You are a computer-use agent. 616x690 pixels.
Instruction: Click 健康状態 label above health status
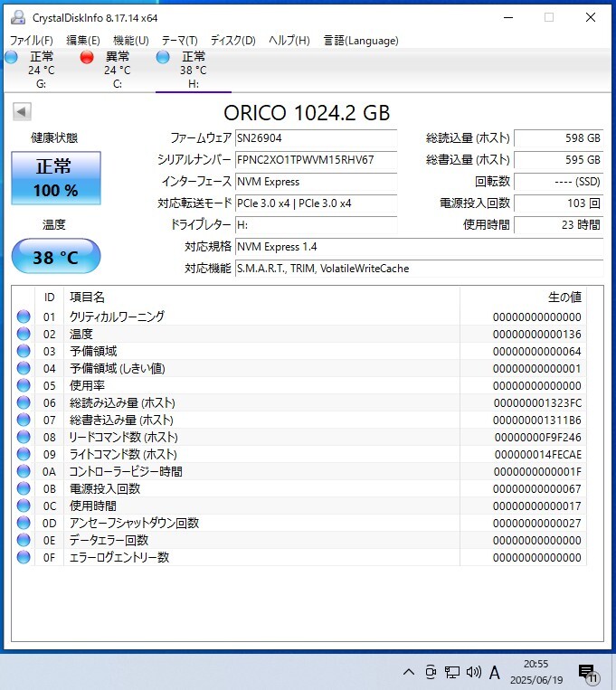tap(54, 137)
